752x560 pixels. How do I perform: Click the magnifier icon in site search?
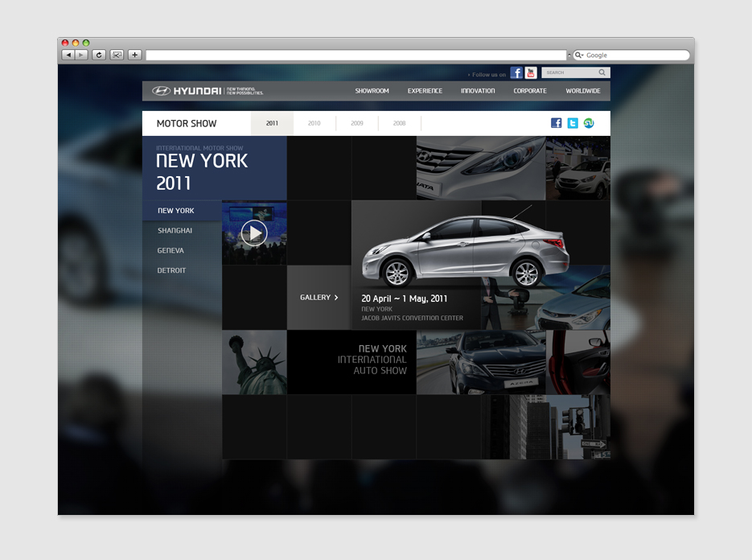pos(602,72)
